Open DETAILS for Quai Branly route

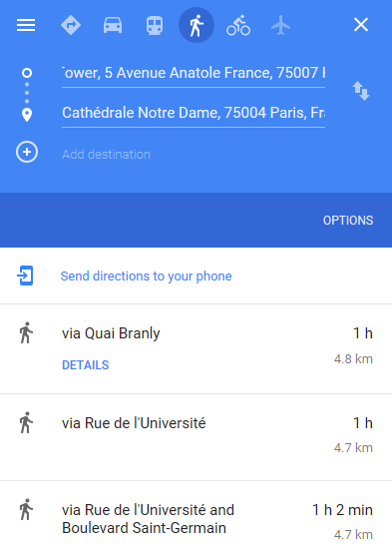click(x=86, y=365)
